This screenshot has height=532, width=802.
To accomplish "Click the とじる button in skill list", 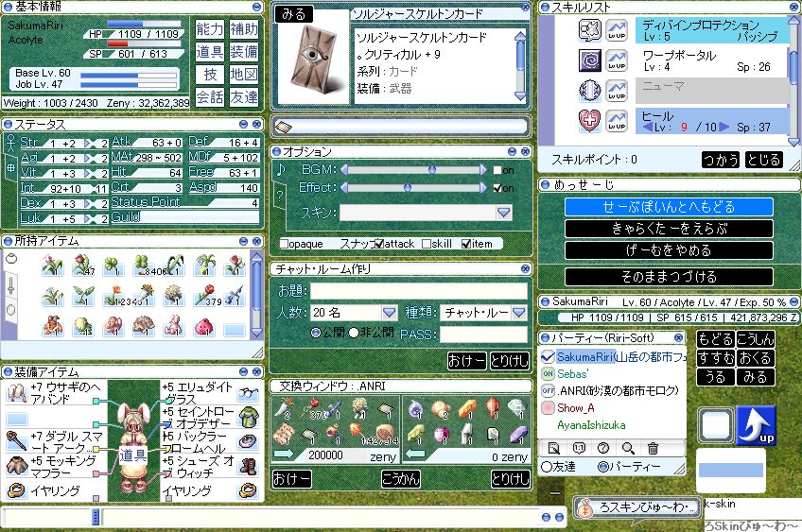I will [763, 160].
